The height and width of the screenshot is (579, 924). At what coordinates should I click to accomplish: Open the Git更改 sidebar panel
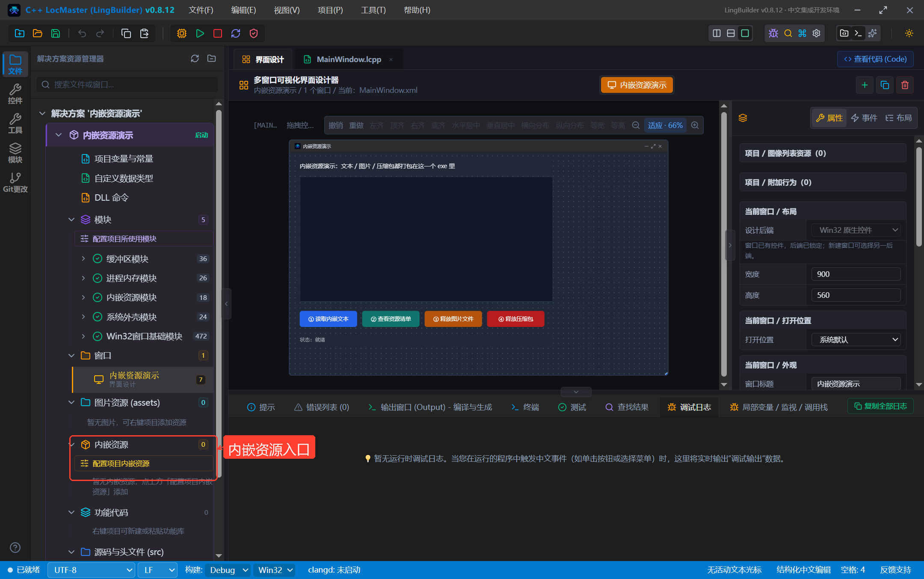[15, 183]
